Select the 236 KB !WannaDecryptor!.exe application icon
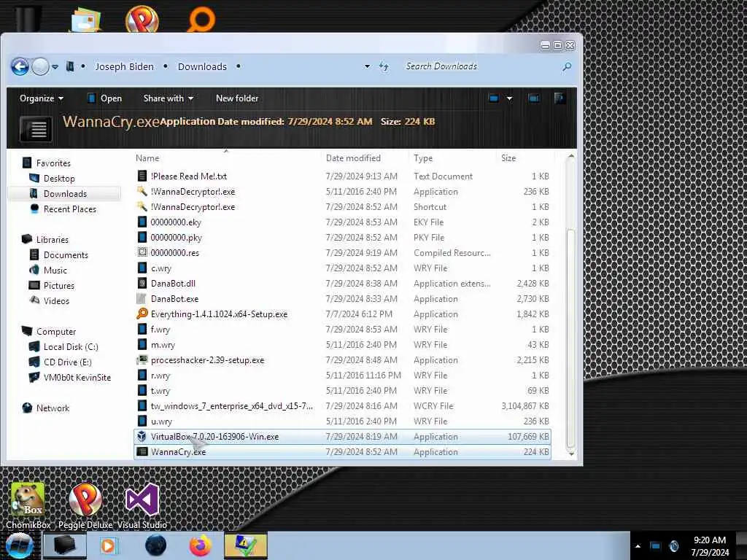Image resolution: width=747 pixels, height=560 pixels. pyautogui.click(x=142, y=192)
